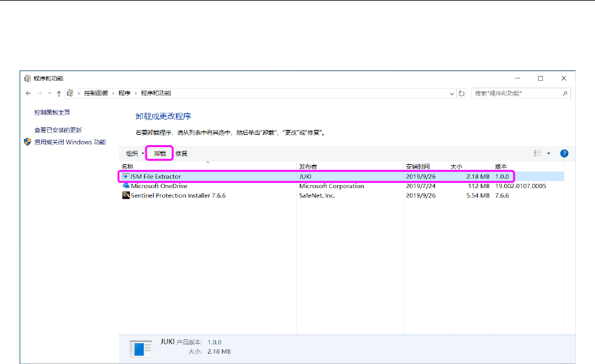The image size is (595, 364).
Task: Change the view layout icon
Action: pos(537,153)
